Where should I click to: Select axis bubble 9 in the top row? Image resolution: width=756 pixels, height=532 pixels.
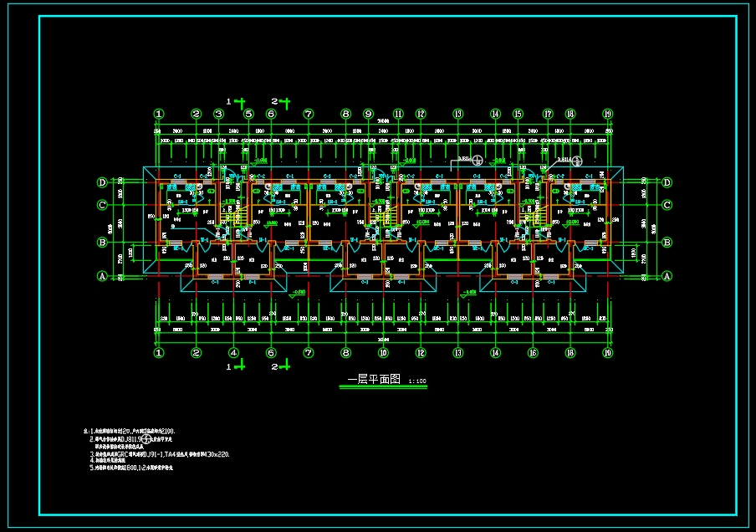[x=368, y=114]
